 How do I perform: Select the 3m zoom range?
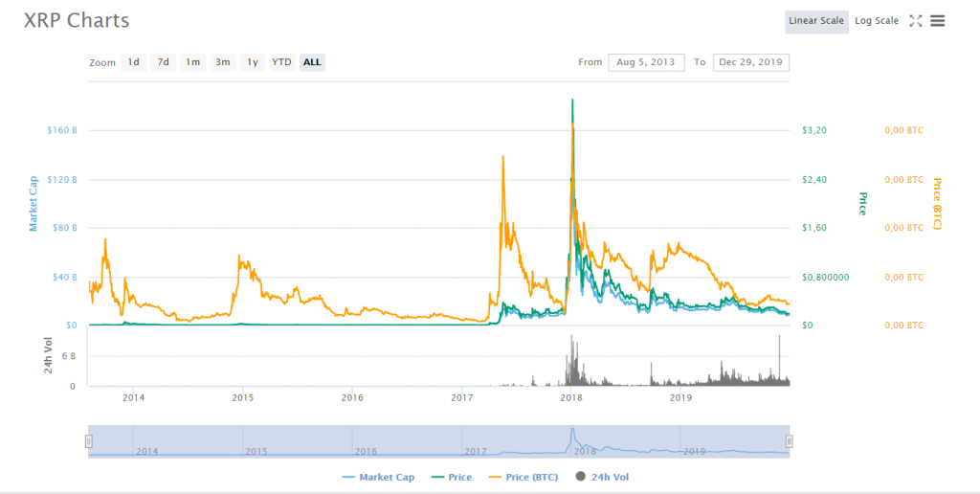click(223, 62)
